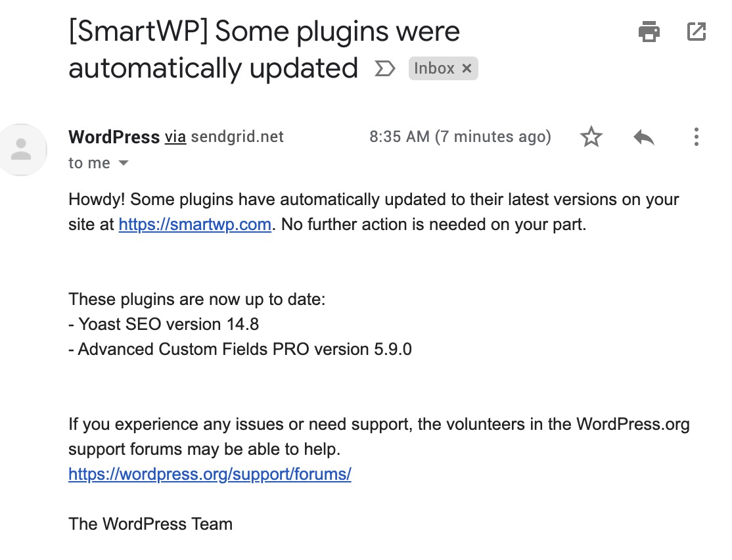Remove the Inbox label with its x icon
732x560 pixels.
coord(467,68)
